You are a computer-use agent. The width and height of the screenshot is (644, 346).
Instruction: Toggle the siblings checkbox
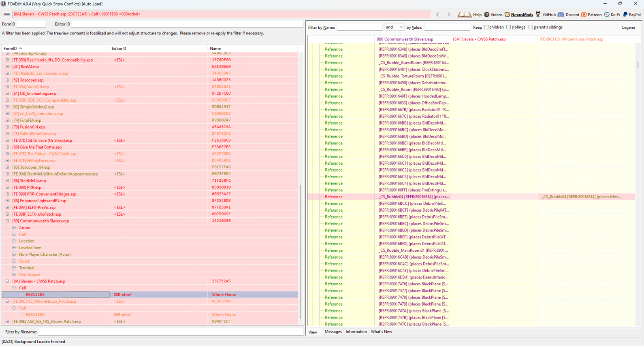click(509, 27)
